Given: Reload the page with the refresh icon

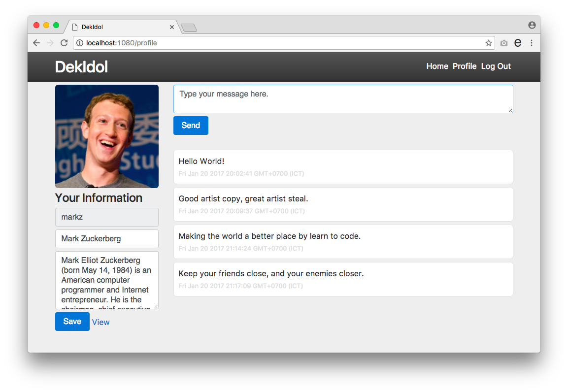Looking at the screenshot, I should click(64, 43).
